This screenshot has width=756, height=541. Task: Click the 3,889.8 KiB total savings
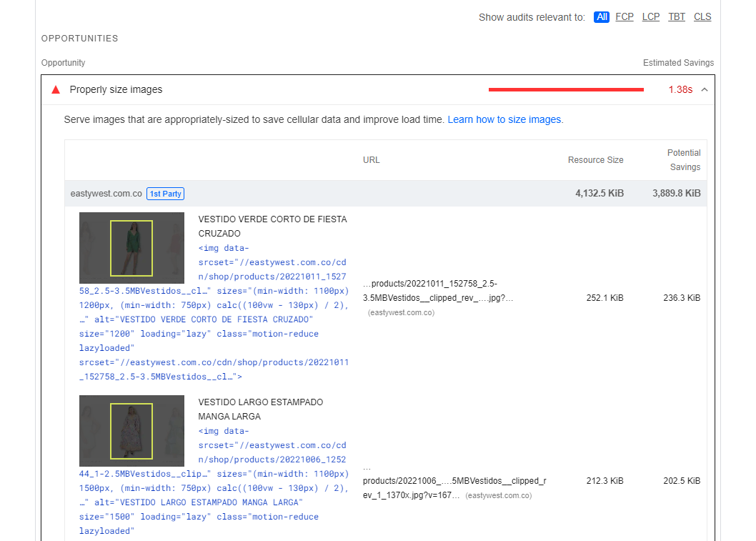click(677, 194)
